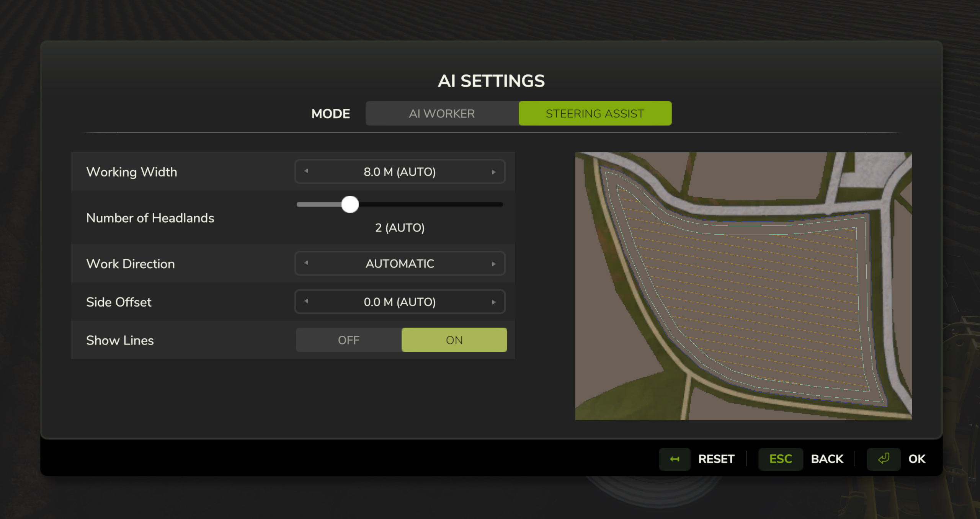This screenshot has height=519, width=980.
Task: Click the Working Width right arrow
Action: [493, 172]
